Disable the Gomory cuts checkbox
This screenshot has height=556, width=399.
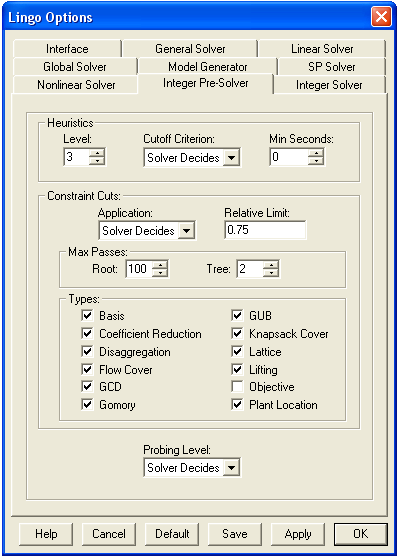87,404
